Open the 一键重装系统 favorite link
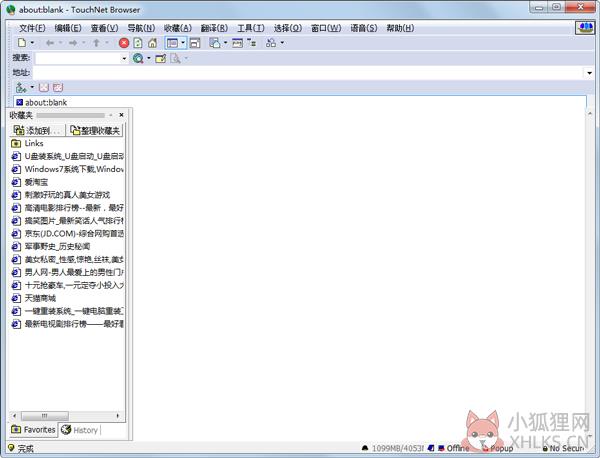The height and width of the screenshot is (458, 600). (x=67, y=311)
